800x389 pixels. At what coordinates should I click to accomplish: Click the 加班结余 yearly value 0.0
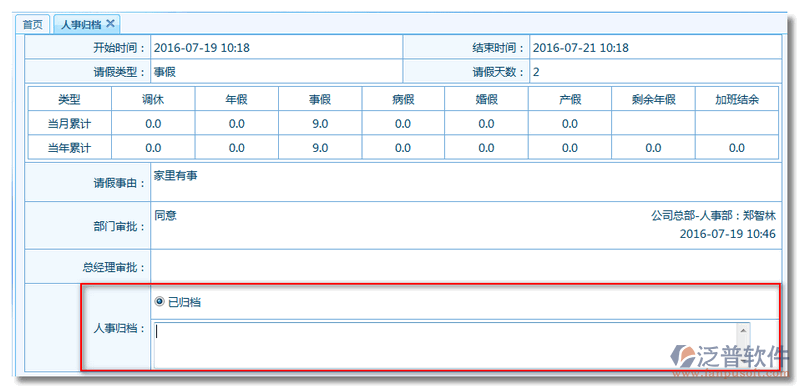[737, 148]
